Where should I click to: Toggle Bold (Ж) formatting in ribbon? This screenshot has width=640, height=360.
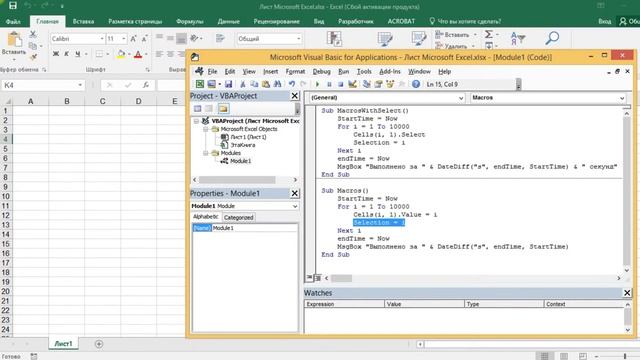pos(56,54)
